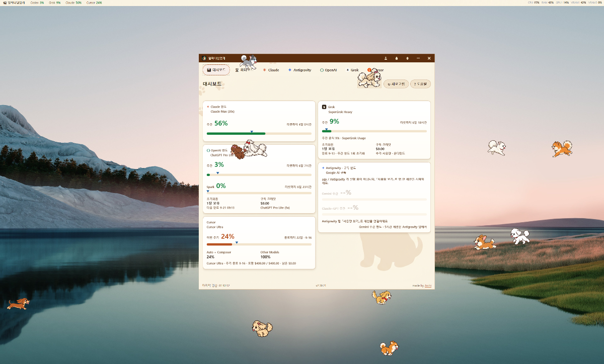Click the blue Antigravity sparkle icon in card
The image size is (604, 364).
323,167
